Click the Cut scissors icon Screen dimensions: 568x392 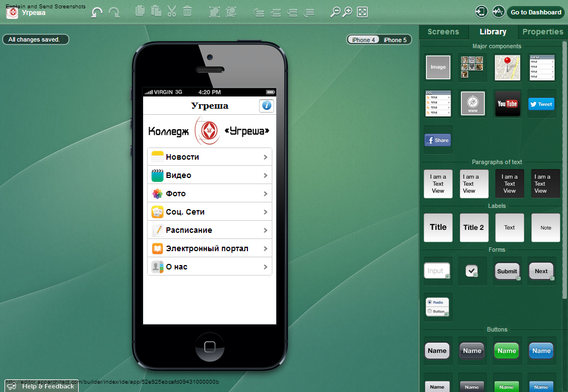point(172,11)
